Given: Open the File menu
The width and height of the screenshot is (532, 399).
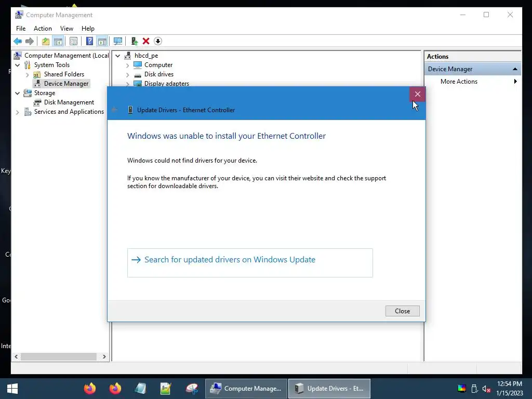Looking at the screenshot, I should pyautogui.click(x=21, y=29).
